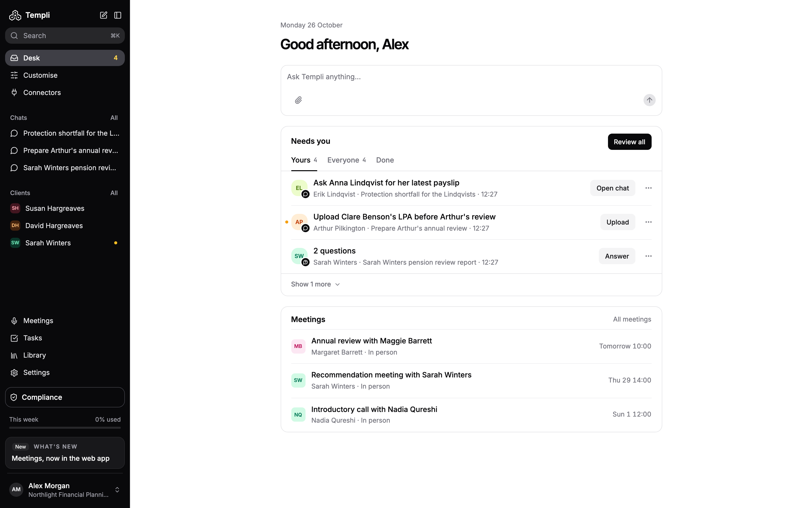Open the Connectors page
The width and height of the screenshot is (812, 508).
[x=65, y=92]
